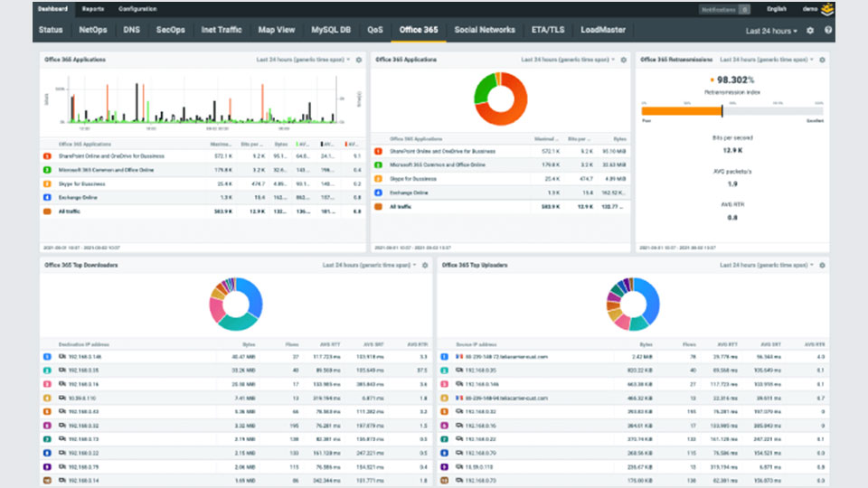Sort by Bytes column in Top Downloaders
This screenshot has height=488, width=868.
pos(249,344)
